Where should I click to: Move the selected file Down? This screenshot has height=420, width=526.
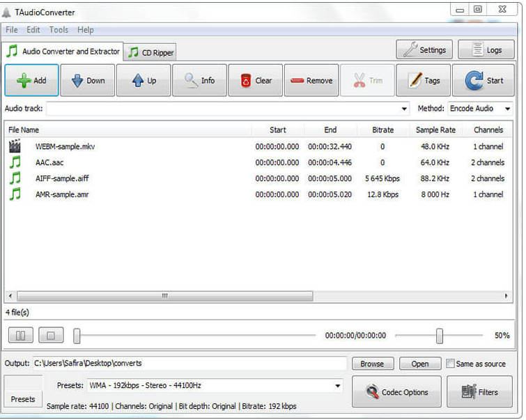tap(88, 81)
